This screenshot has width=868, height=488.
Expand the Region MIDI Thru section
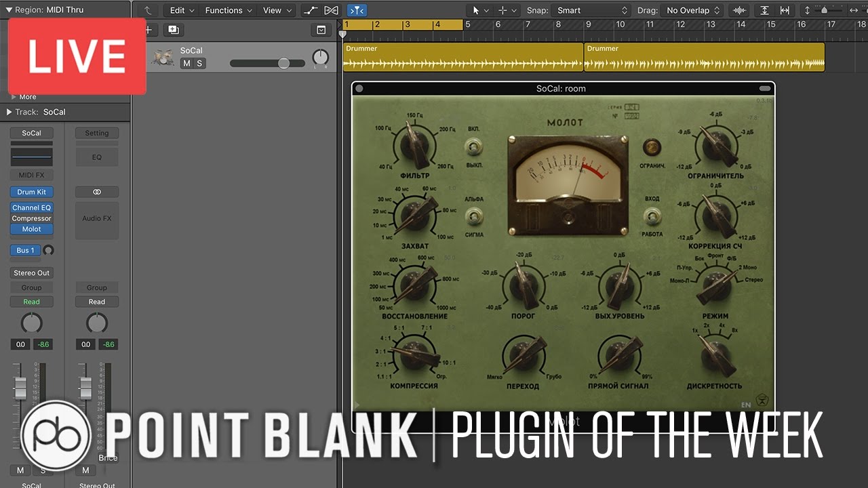(x=9, y=10)
